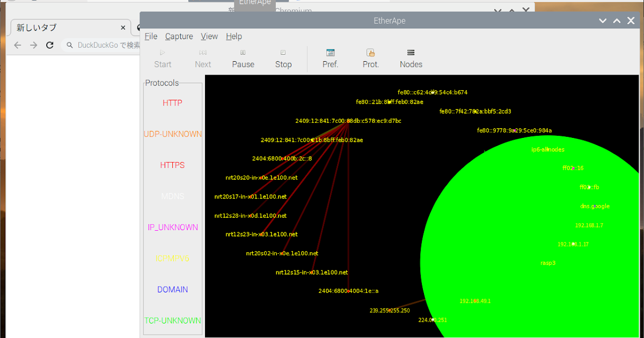This screenshot has width=644, height=338.
Task: Click the Chromium reload page icon
Action: pos(49,45)
